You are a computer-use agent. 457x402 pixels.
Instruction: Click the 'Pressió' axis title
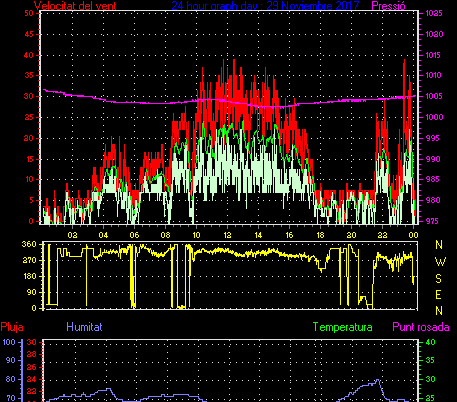coord(389,6)
